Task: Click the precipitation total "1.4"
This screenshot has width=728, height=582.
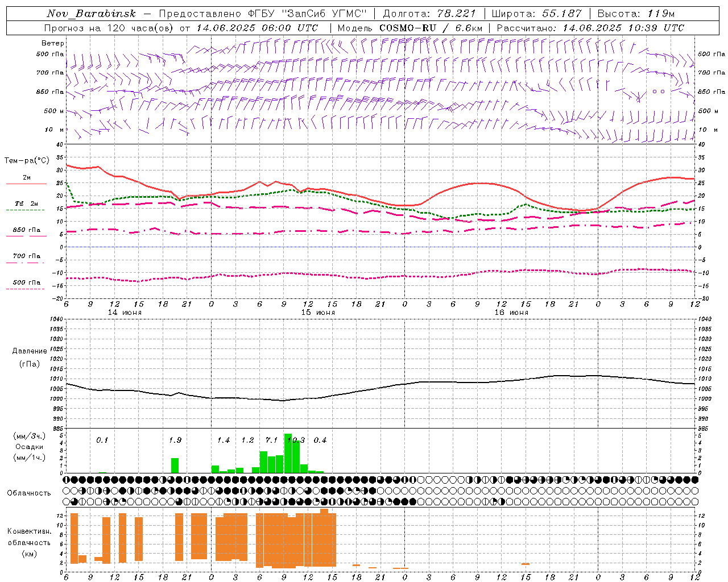Action: pos(224,440)
